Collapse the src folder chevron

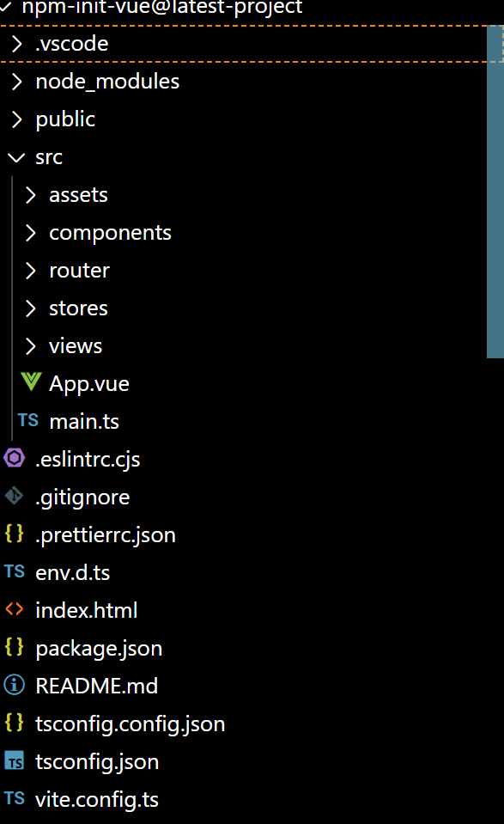click(x=16, y=157)
